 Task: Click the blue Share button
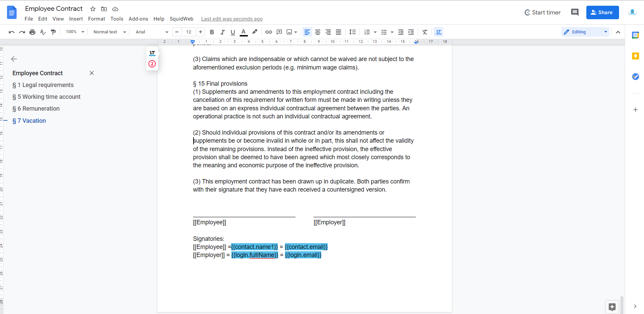(603, 12)
